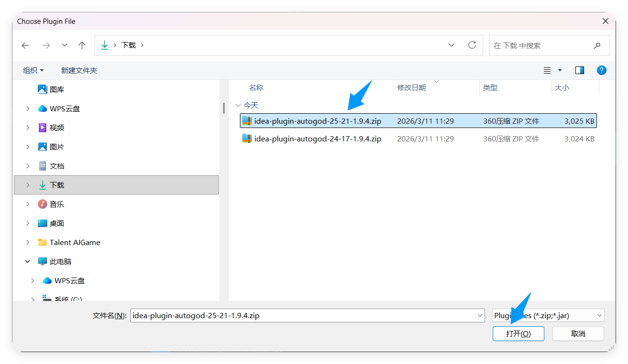
Task: Open the help question mark icon
Action: coord(602,70)
